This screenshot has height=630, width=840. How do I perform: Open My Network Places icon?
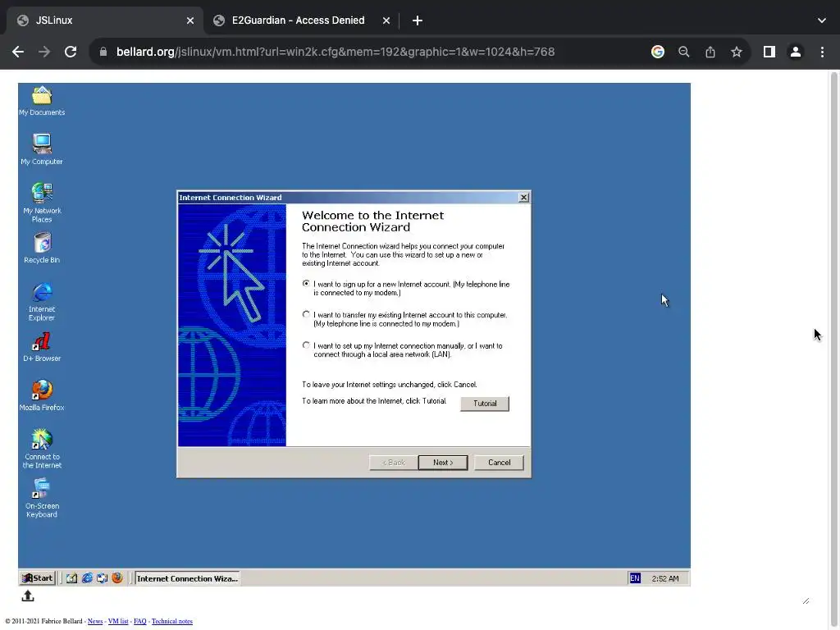[x=42, y=202]
